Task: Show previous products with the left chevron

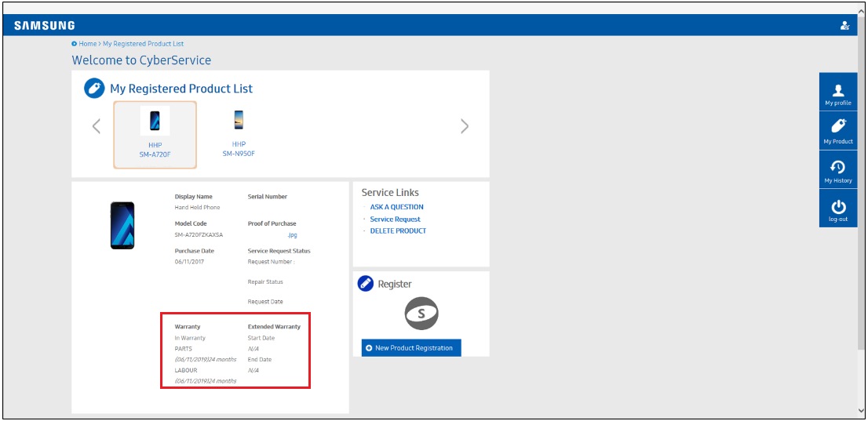Action: click(97, 127)
